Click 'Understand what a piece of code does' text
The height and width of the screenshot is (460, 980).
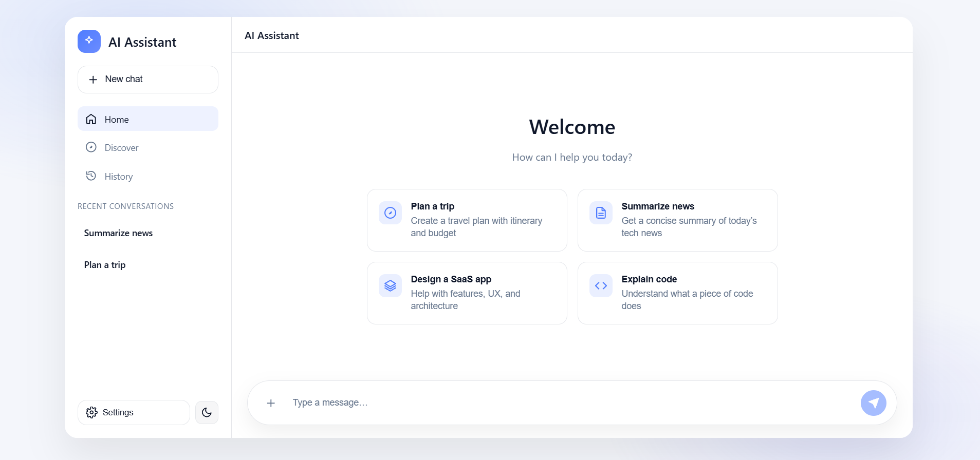pos(687,299)
